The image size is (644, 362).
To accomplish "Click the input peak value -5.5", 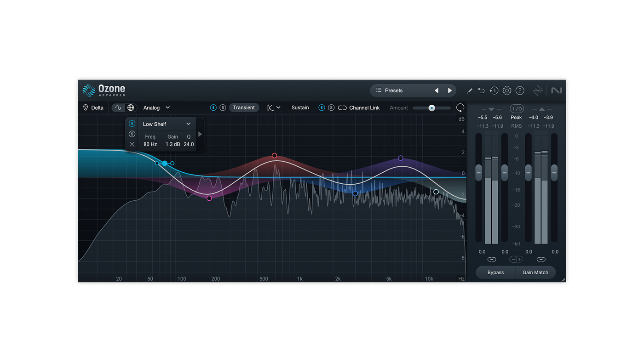I will [483, 118].
